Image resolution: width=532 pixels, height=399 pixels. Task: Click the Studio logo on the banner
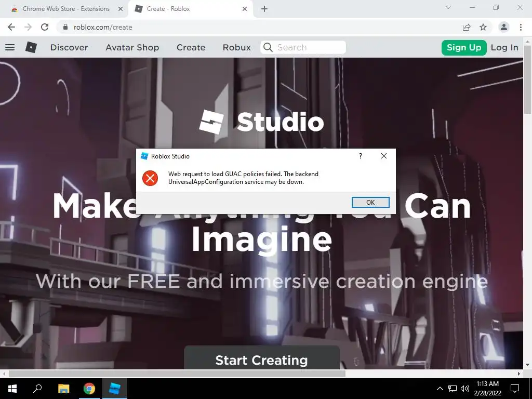pos(262,122)
